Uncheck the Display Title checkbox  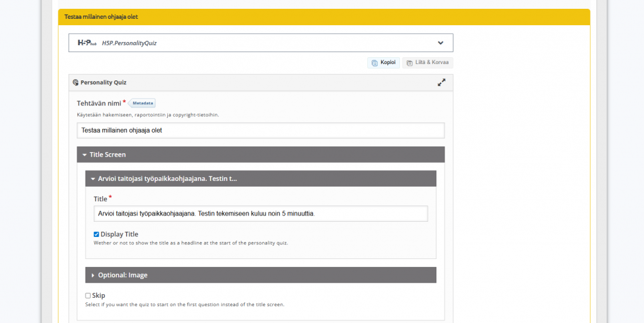pos(97,234)
